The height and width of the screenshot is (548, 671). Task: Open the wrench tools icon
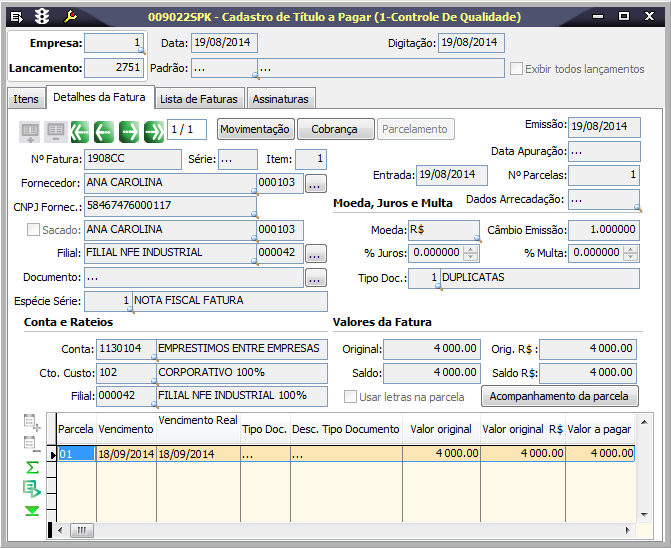[70, 17]
